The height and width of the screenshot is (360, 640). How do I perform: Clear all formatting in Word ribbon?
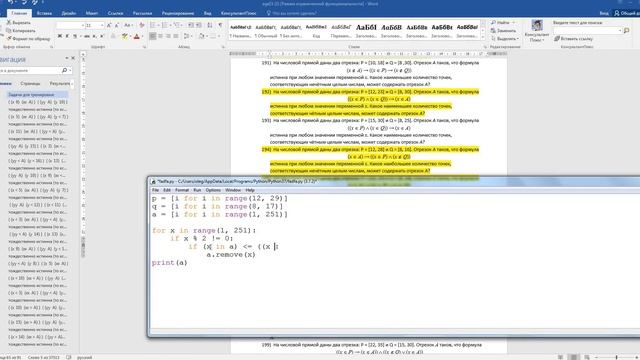(142, 25)
